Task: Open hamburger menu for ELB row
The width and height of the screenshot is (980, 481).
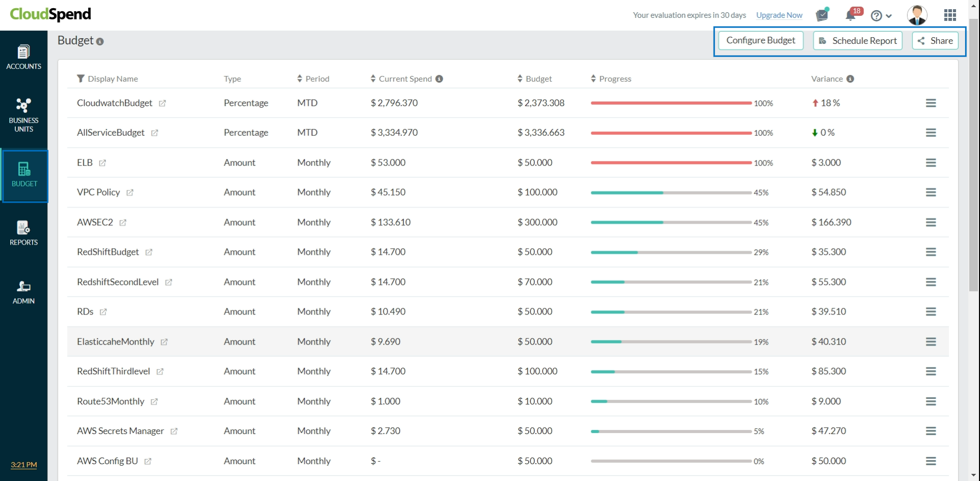Action: click(930, 163)
